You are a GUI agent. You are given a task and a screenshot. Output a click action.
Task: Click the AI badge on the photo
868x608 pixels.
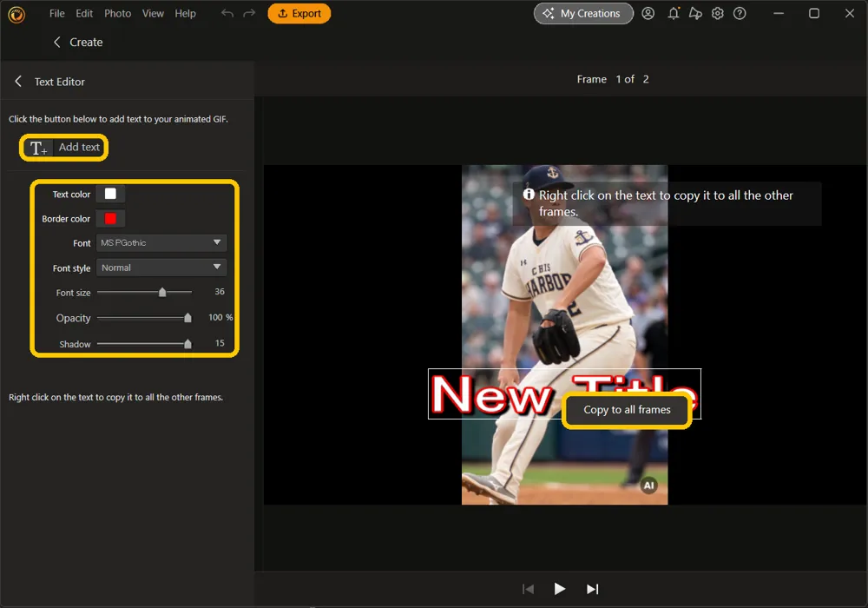pyautogui.click(x=648, y=486)
